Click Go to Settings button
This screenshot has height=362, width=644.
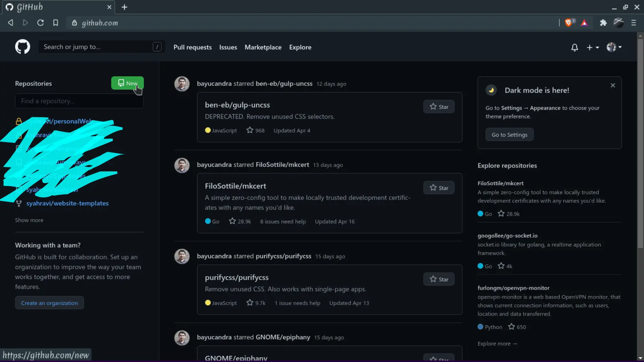509,135
